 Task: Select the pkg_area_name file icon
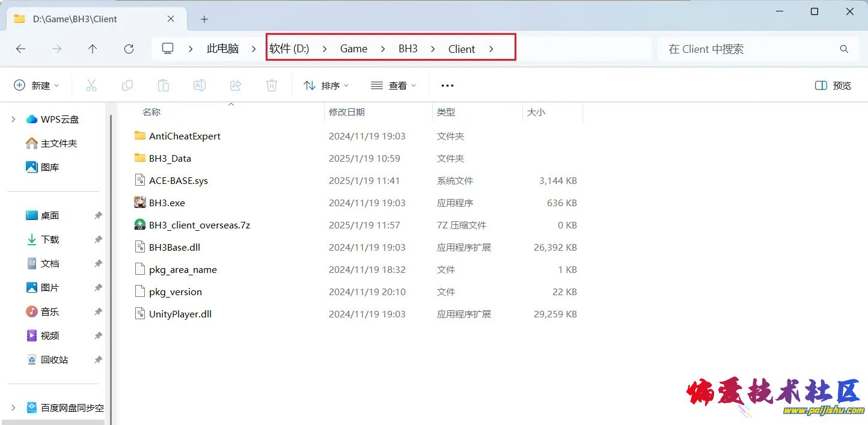tap(140, 269)
